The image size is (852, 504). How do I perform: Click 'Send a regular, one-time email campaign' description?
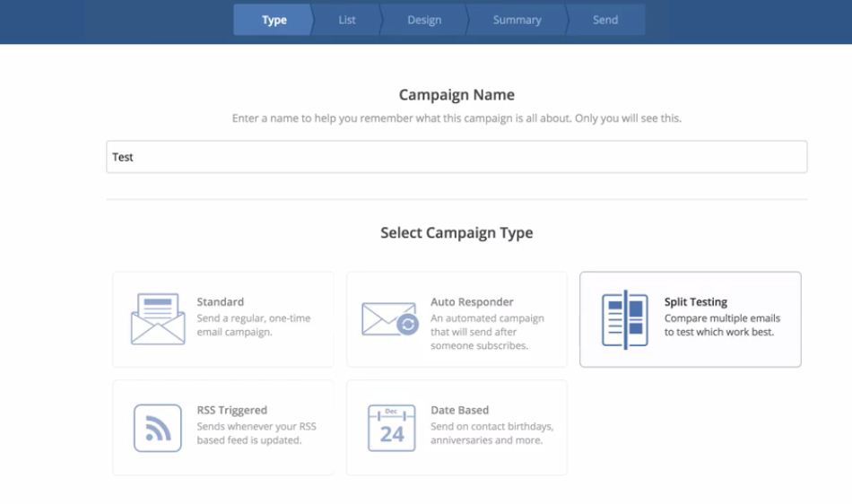(x=254, y=325)
